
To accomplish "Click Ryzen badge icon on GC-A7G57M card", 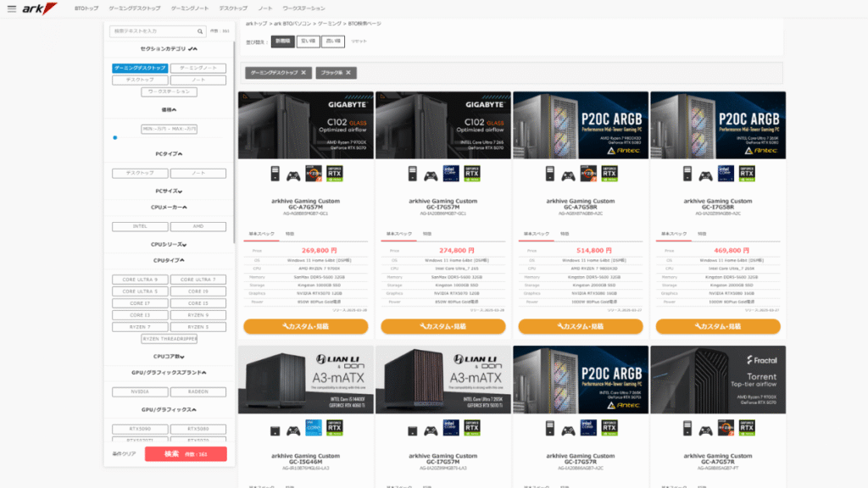I will [x=314, y=174].
